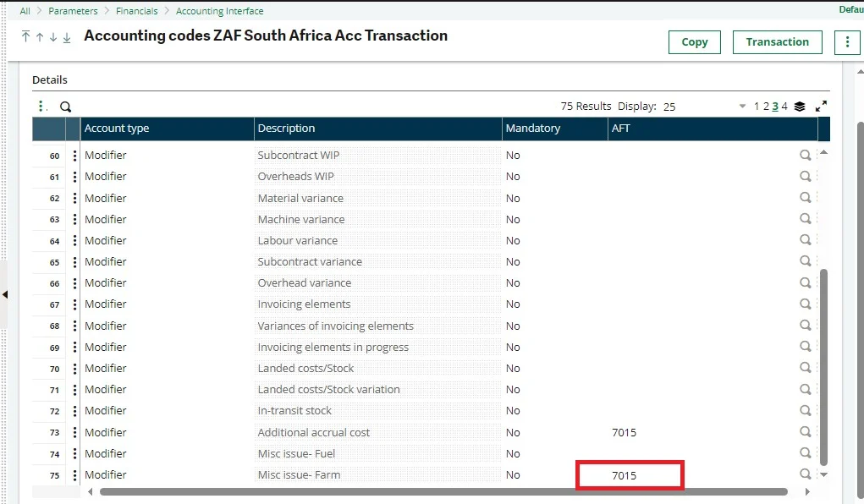Open grid search magnifier under Details

(65, 107)
